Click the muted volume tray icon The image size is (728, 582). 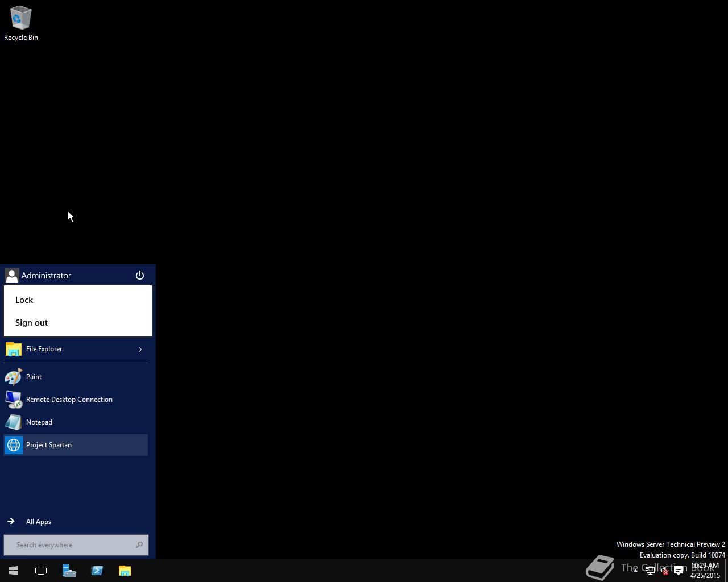(x=664, y=571)
